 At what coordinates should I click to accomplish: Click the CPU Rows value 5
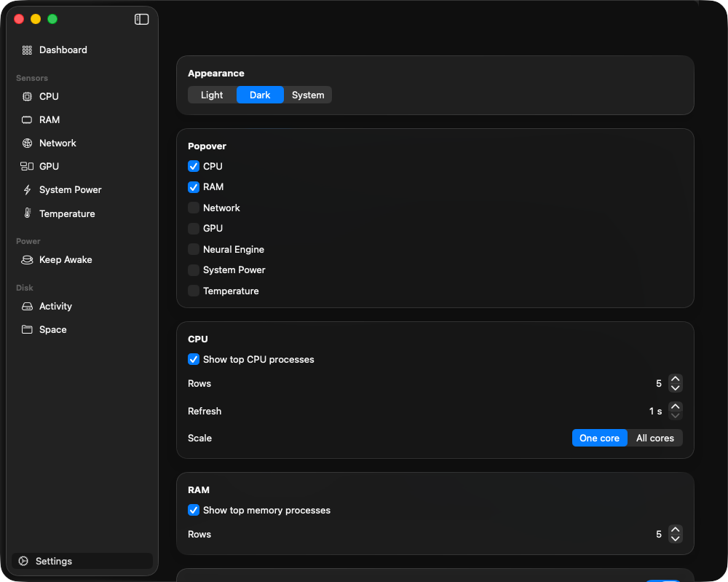click(x=658, y=384)
